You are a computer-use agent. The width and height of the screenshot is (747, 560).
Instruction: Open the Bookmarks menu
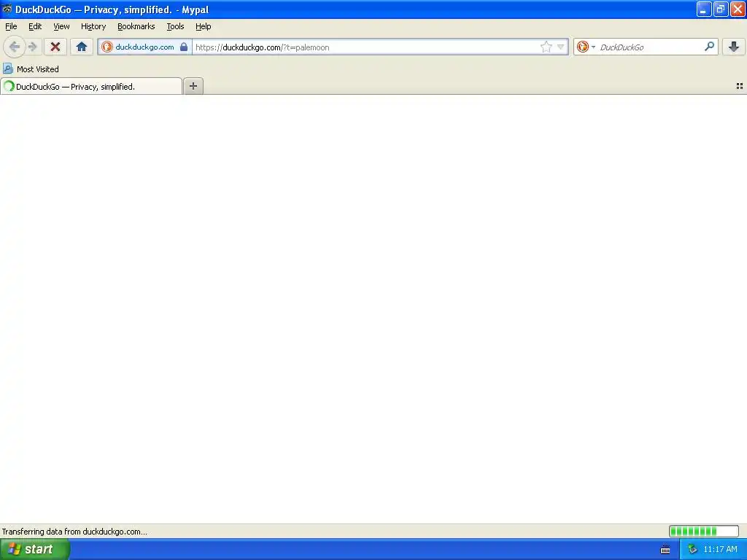point(136,26)
